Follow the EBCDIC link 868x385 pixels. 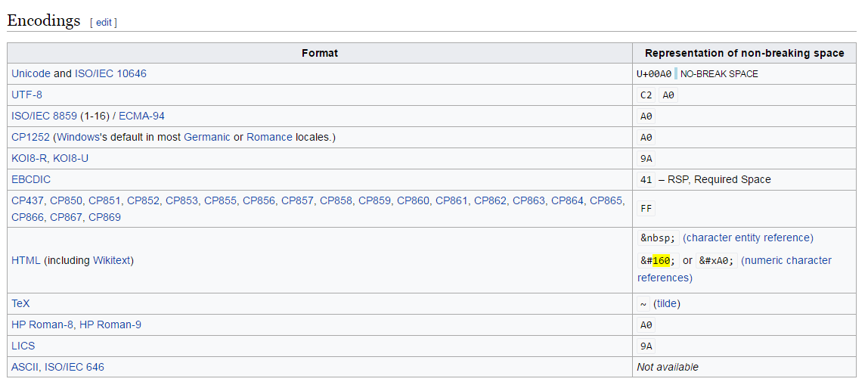point(31,179)
